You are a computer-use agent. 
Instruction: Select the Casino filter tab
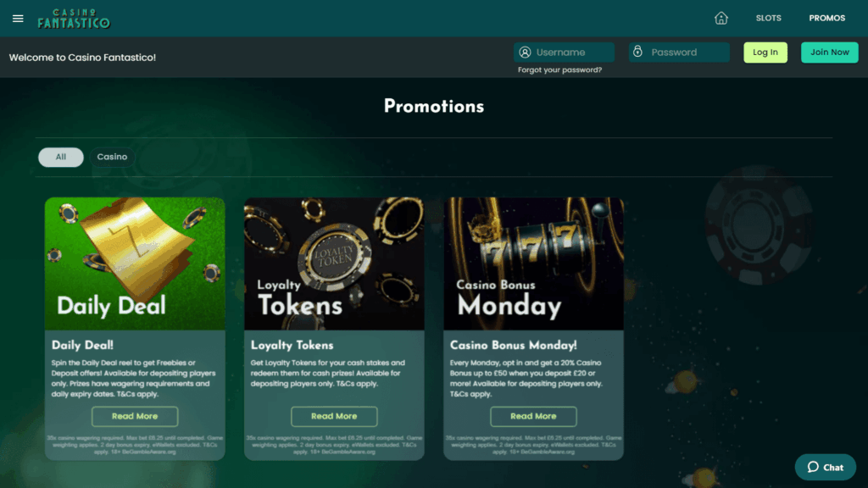tap(112, 157)
